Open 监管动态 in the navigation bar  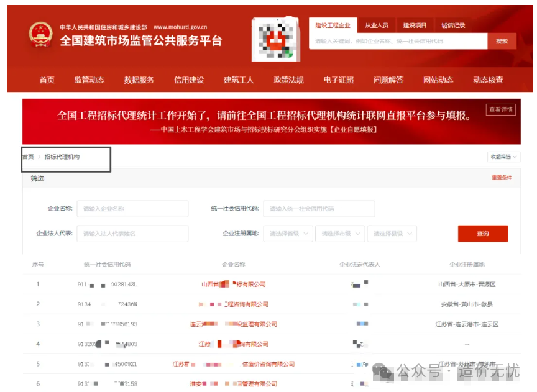pyautogui.click(x=89, y=80)
